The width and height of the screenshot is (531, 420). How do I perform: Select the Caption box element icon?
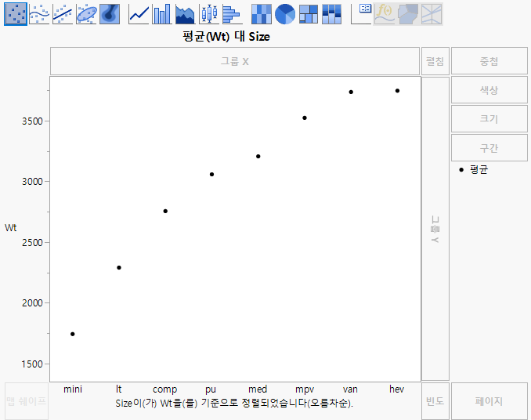tap(361, 14)
